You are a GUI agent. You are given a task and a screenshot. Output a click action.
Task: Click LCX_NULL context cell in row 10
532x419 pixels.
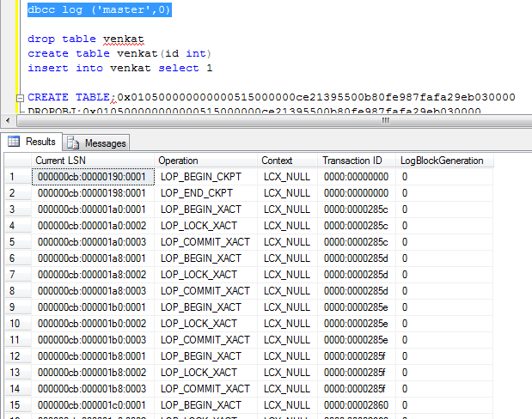(288, 324)
